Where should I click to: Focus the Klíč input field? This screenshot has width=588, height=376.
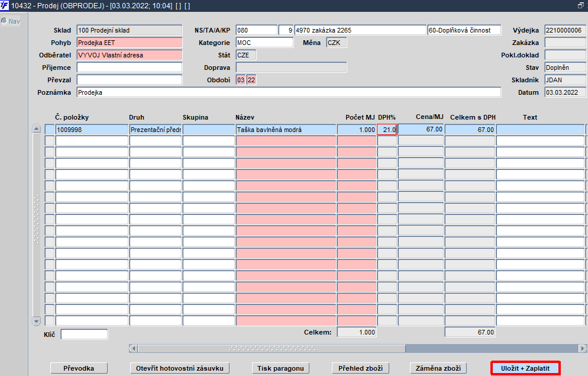[84, 334]
